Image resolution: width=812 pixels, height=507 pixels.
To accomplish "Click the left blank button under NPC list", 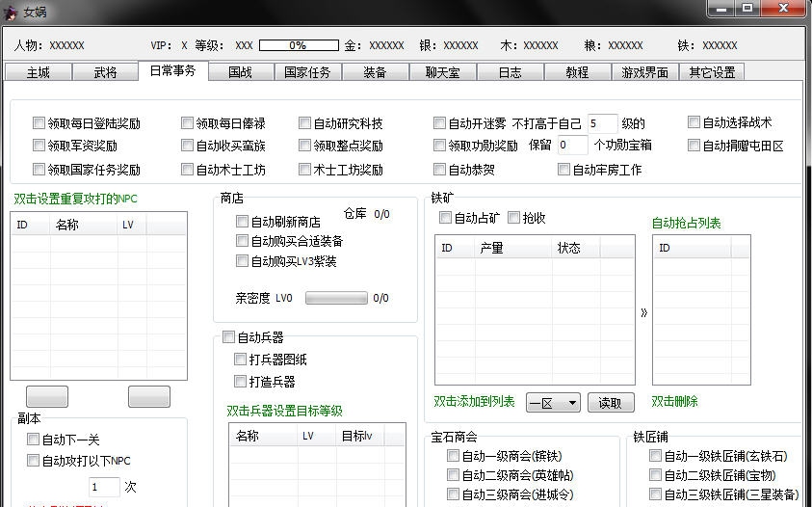I will point(47,396).
